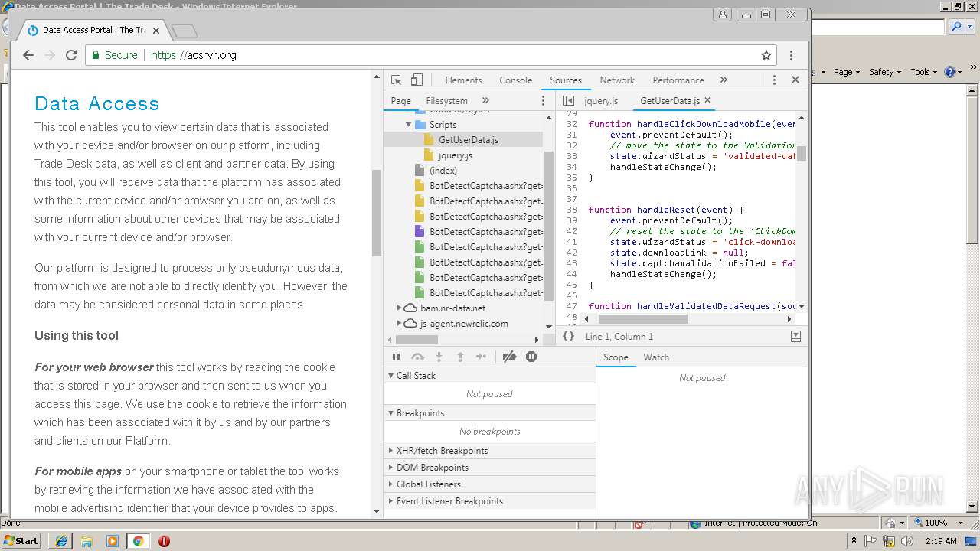Hide the file navigator sidebar
The width and height of the screenshot is (980, 551).
coord(568,100)
